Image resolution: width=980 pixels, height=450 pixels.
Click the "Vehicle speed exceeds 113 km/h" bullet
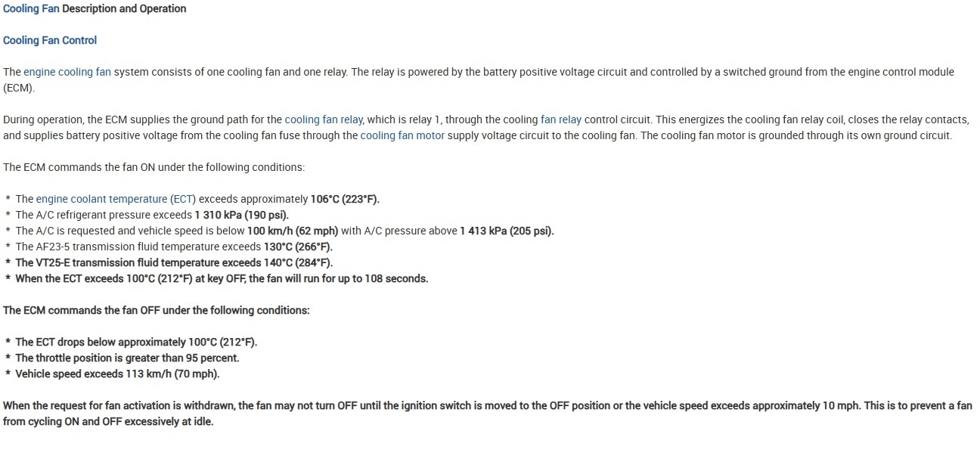click(x=117, y=374)
